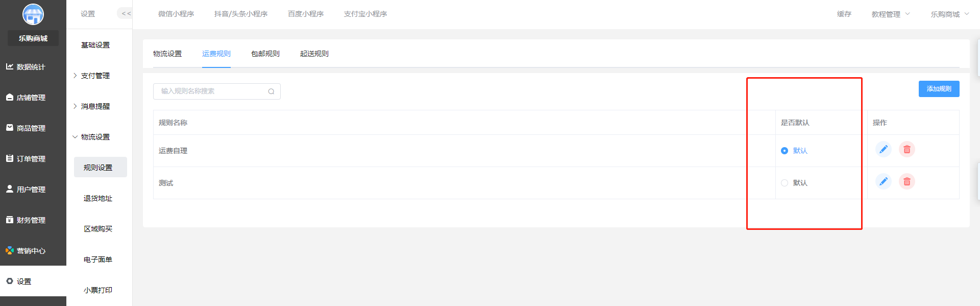Open the 教程管理 dropdown
Image resolution: width=980 pixels, height=306 pixels.
(890, 14)
